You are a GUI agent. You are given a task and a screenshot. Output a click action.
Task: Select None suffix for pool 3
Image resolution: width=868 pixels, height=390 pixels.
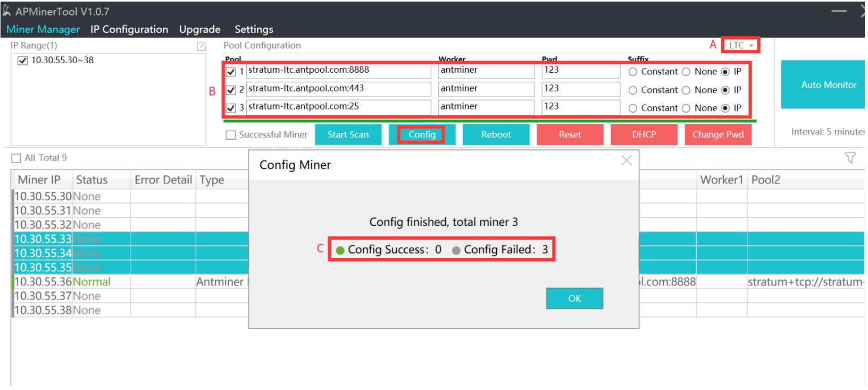pyautogui.click(x=686, y=108)
